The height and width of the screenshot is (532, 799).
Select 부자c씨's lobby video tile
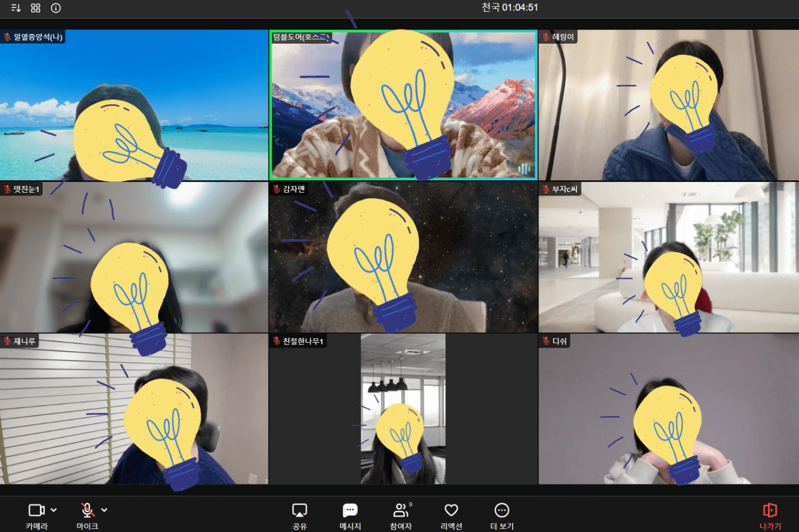[x=669, y=258]
